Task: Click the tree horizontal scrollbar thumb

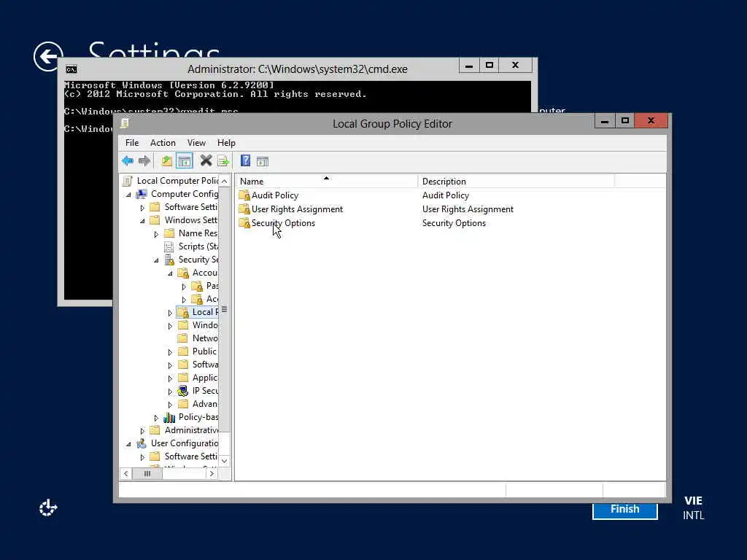Action: [147, 474]
